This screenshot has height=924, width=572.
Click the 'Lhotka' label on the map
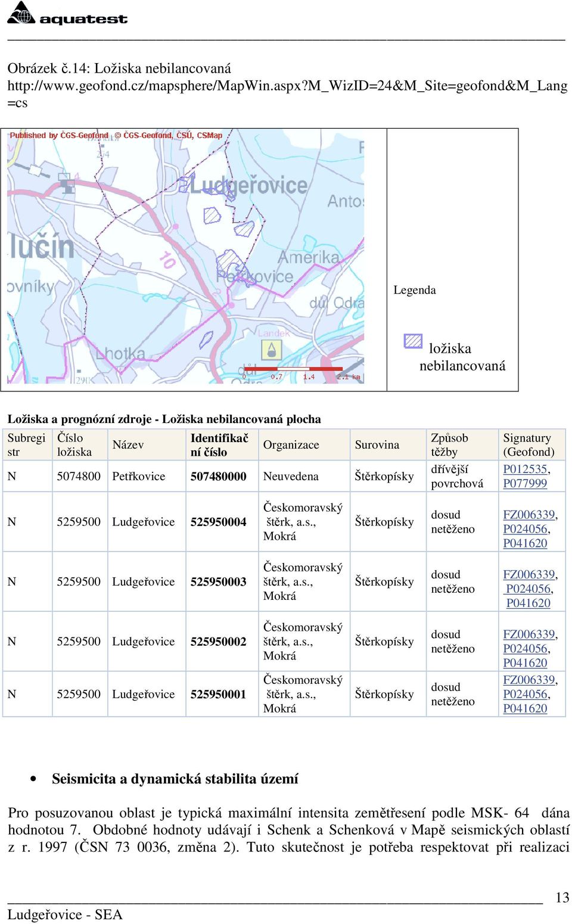coord(121,354)
